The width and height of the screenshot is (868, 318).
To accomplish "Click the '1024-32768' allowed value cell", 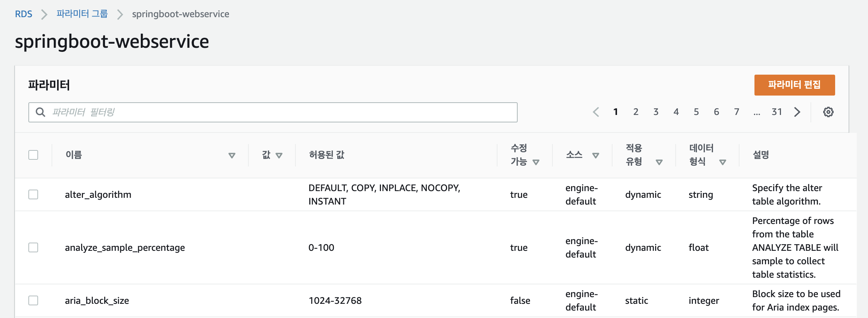I will (335, 301).
